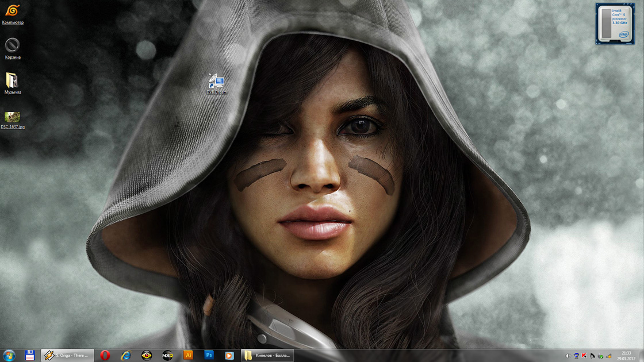Launch the DVB Dream desktop shortcut
Screen dimensions: 644x362
[x=217, y=82]
